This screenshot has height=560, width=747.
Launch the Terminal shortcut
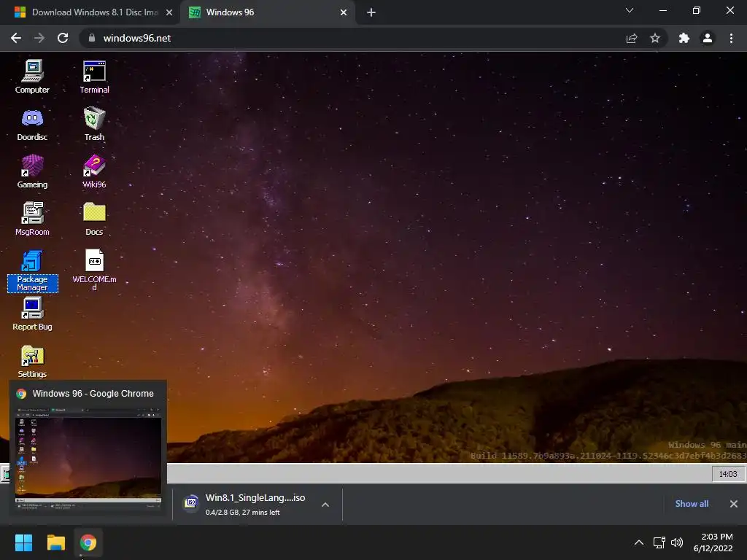coord(94,76)
